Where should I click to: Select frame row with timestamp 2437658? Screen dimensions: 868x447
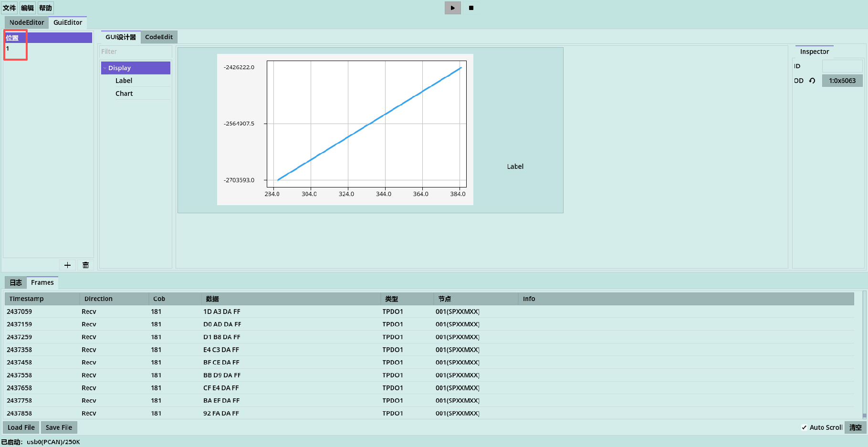[x=429, y=388]
